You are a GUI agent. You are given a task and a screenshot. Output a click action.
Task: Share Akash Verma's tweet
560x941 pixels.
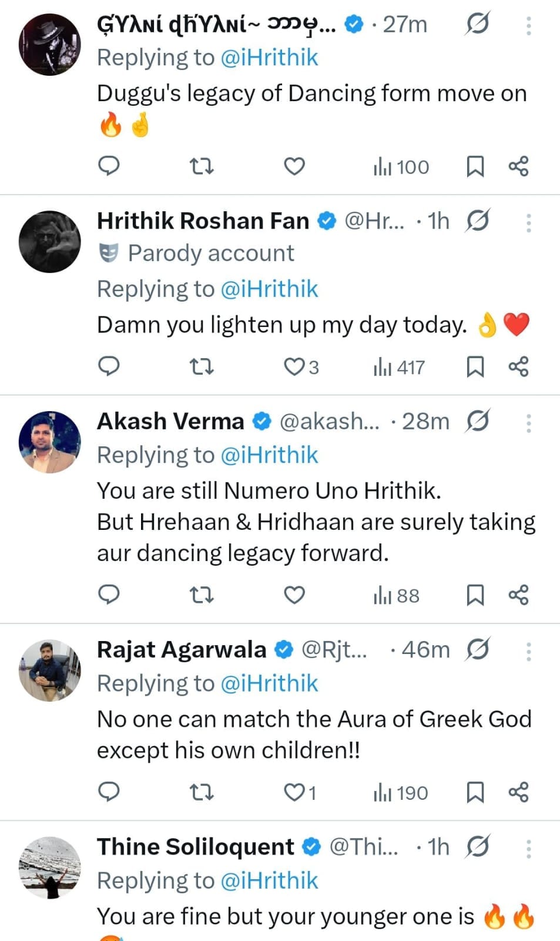coord(518,595)
